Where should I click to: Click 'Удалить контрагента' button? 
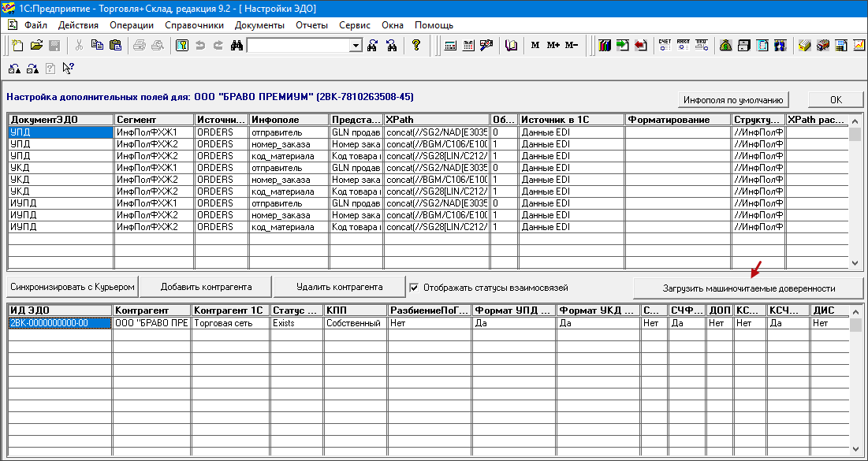(x=339, y=287)
